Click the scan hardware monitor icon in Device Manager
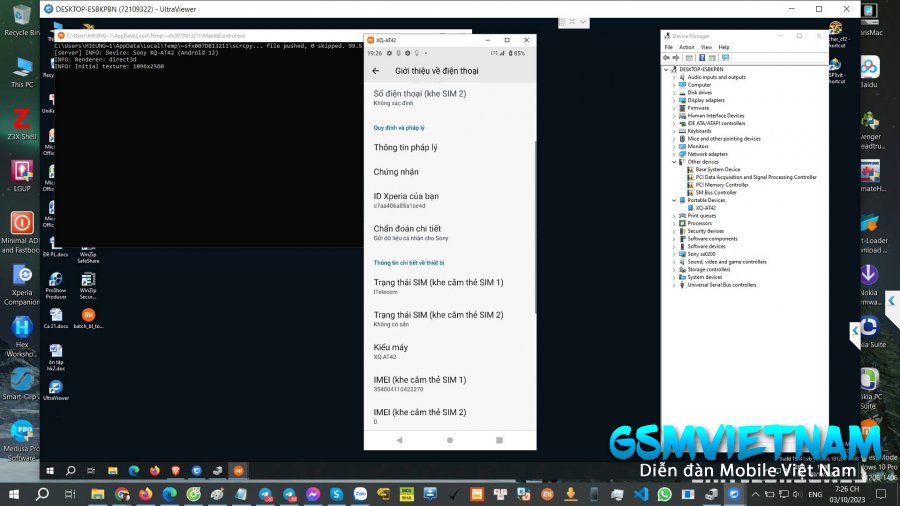The height and width of the screenshot is (506, 900). pyautogui.click(x=726, y=58)
